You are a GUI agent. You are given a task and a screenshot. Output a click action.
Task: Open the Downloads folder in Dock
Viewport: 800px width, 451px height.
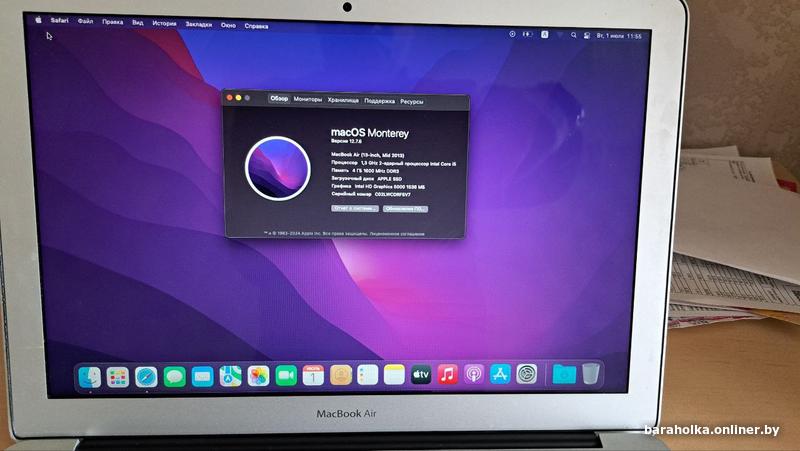(564, 374)
